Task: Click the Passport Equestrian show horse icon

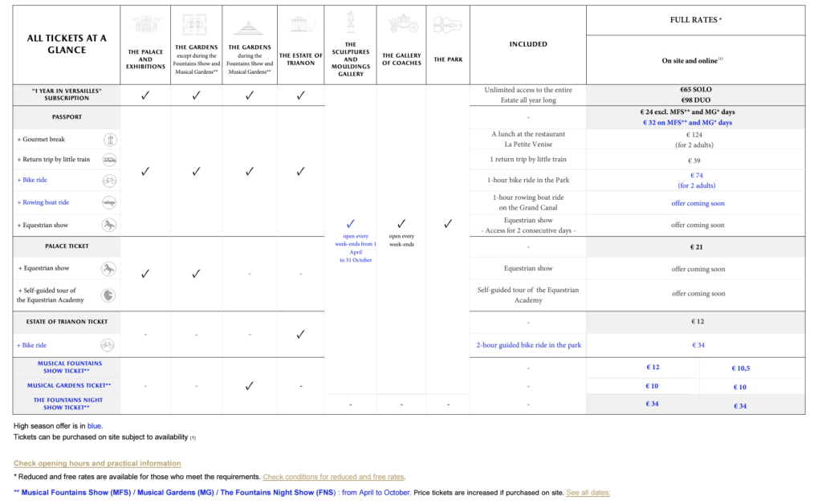Action: tap(109, 226)
